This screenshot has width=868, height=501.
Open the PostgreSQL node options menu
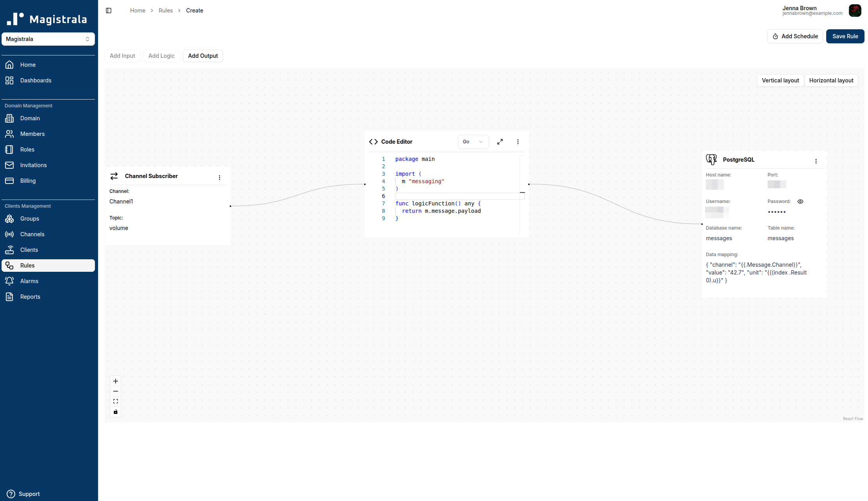coord(816,161)
